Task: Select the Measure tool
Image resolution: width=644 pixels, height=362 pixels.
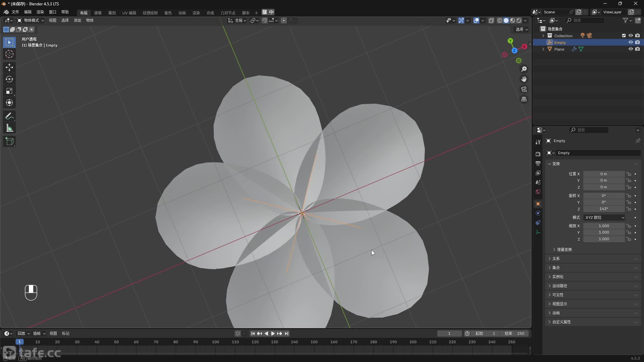Action: tap(9, 128)
